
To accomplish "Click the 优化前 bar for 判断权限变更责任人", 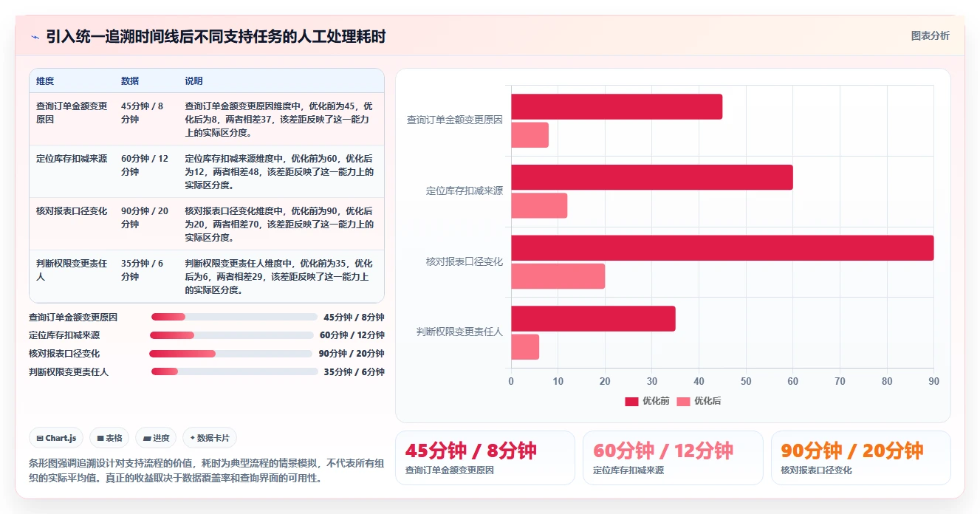I will [593, 318].
